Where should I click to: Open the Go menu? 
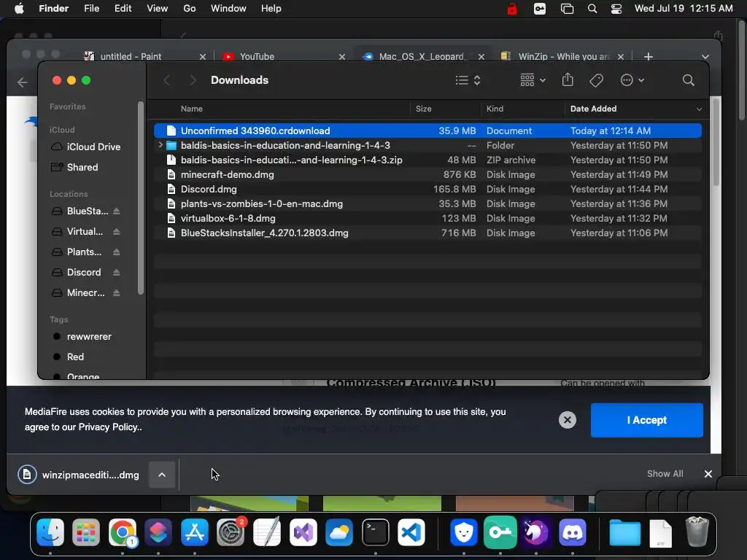(x=190, y=9)
